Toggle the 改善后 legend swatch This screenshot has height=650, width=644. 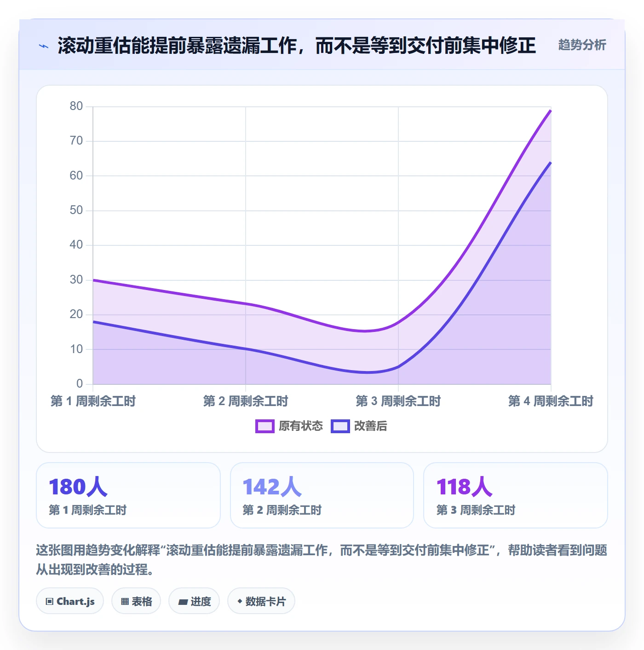(340, 426)
